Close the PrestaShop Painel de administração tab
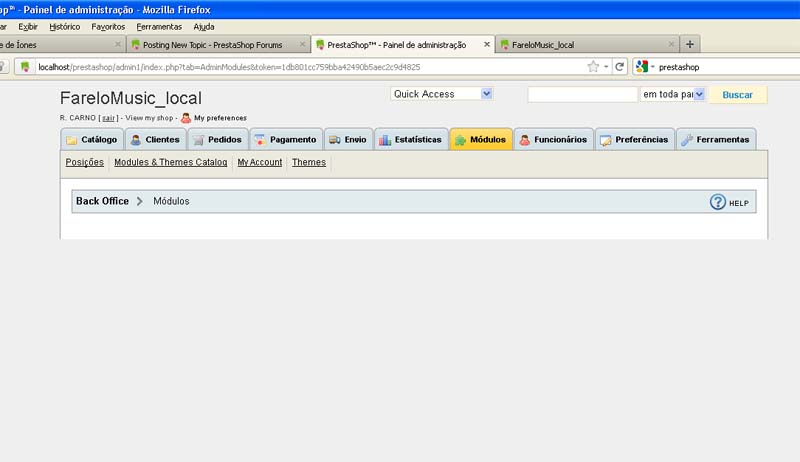800x462 pixels. pos(487,44)
